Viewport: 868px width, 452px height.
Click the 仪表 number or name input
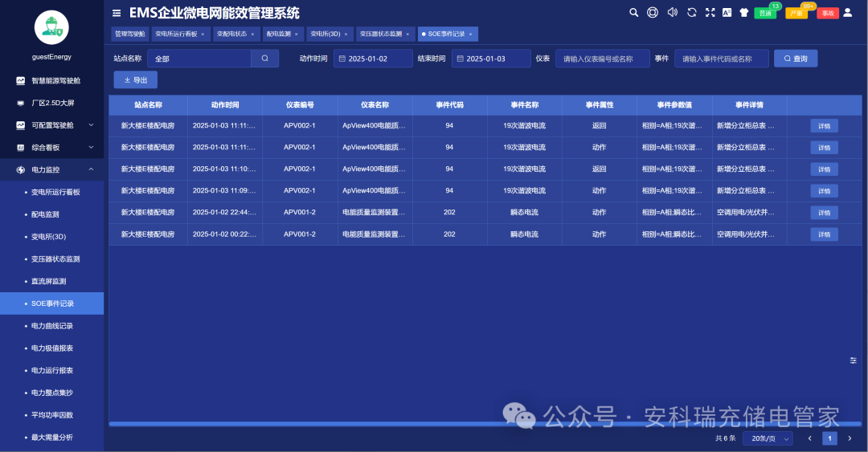pyautogui.click(x=602, y=59)
